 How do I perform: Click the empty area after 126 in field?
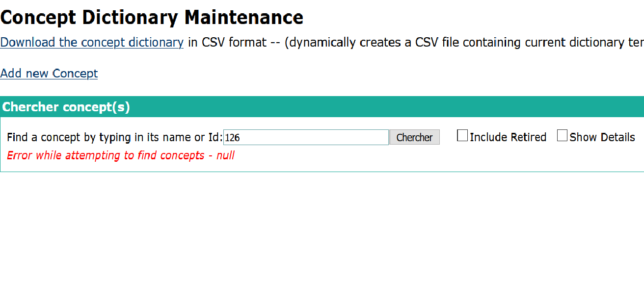tap(314, 138)
